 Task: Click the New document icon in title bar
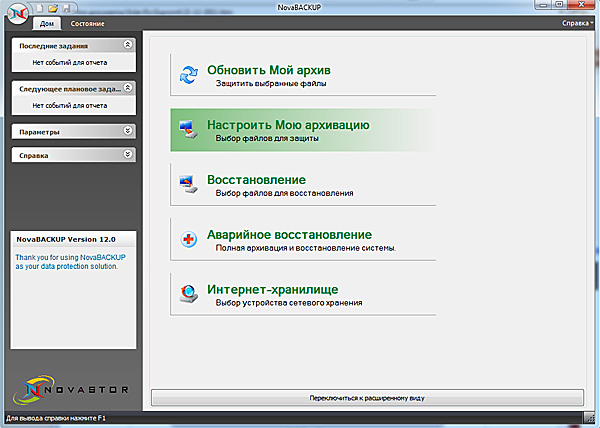pyautogui.click(x=37, y=8)
